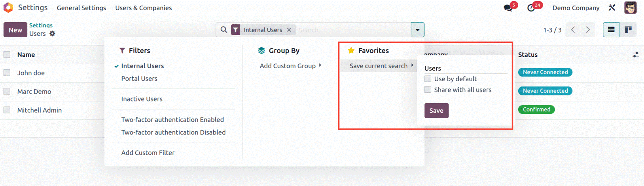The image size is (644, 186).
Task: Click the gear icon next to Users
Action: (x=52, y=34)
